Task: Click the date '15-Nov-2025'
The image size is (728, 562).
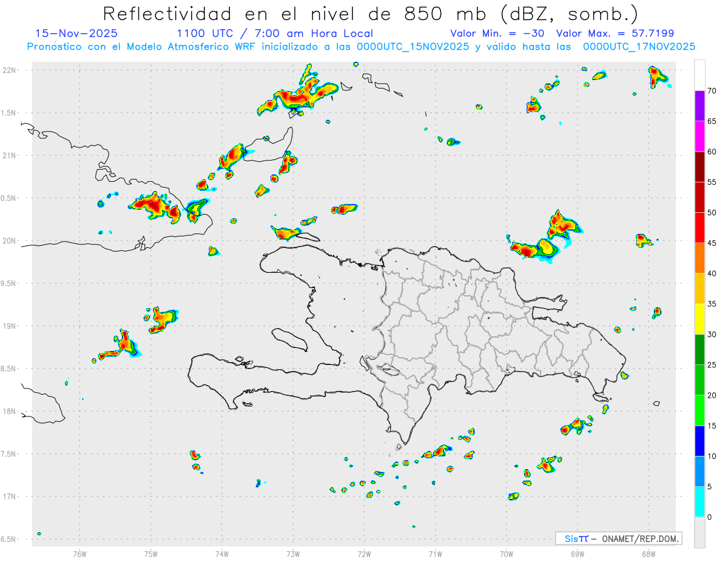Action: coord(76,33)
